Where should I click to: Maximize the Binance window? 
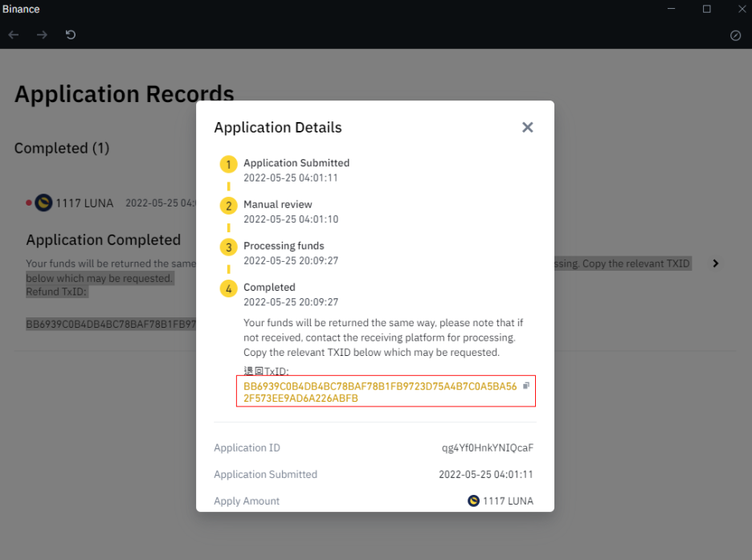(x=706, y=9)
